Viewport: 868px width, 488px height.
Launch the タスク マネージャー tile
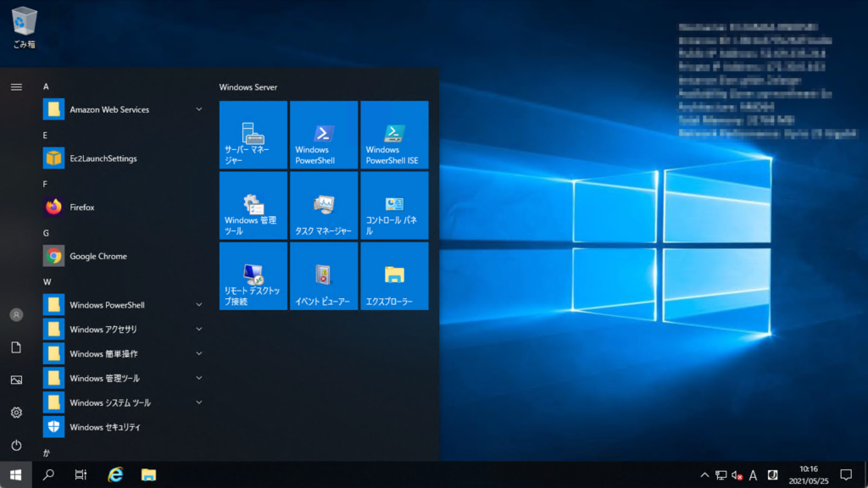pos(324,205)
